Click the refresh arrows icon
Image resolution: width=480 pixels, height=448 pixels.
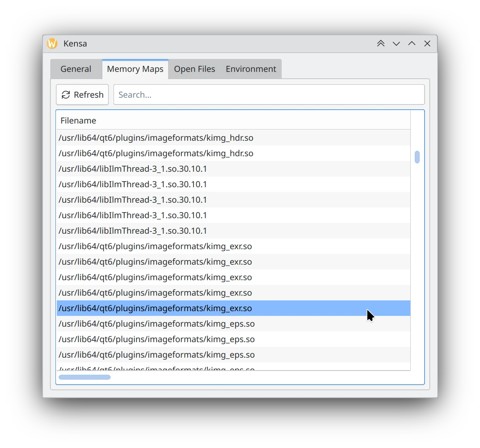66,95
